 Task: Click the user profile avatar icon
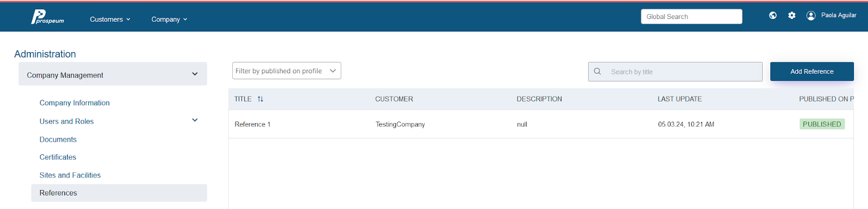(811, 16)
